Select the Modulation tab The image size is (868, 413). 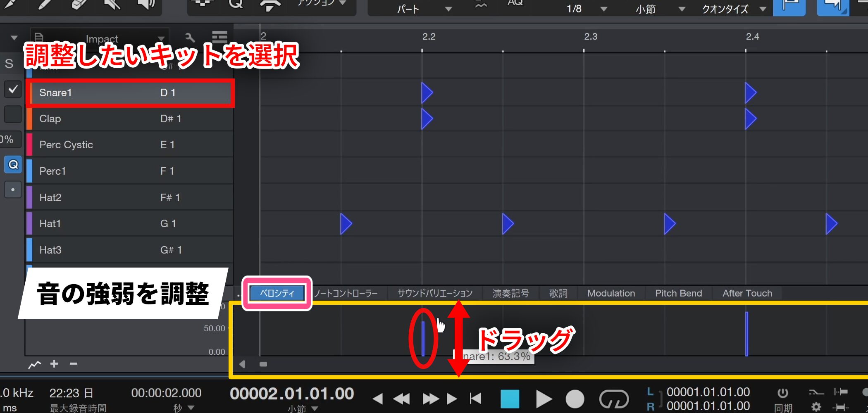pos(611,293)
